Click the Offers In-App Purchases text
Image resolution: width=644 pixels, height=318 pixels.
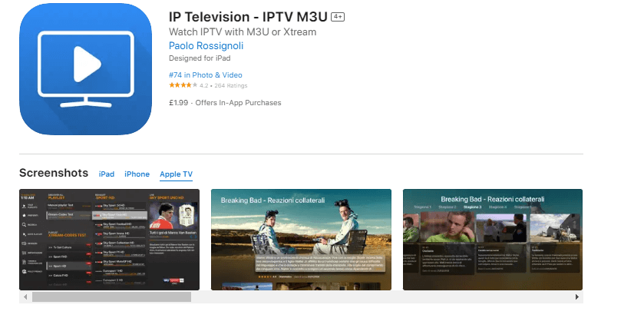click(x=238, y=103)
